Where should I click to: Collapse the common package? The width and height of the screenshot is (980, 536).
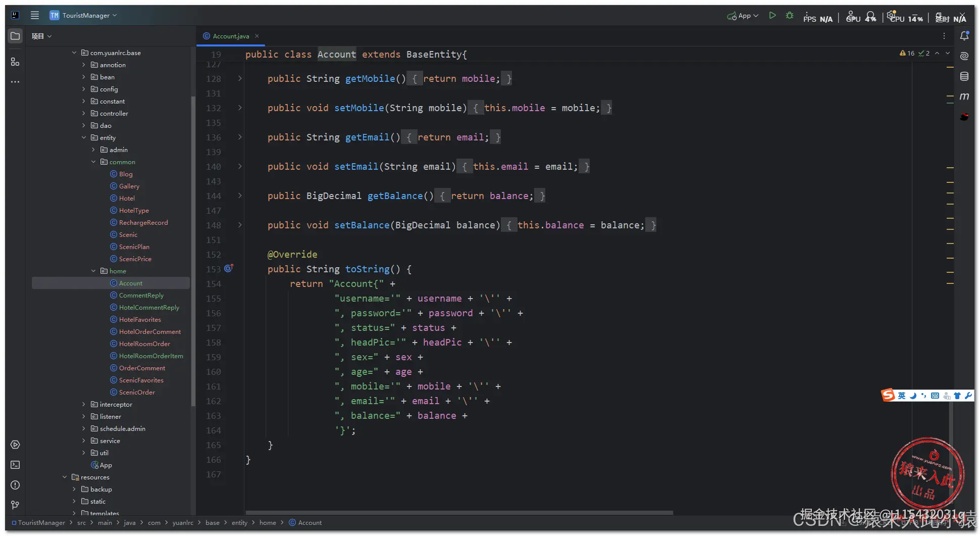(x=93, y=162)
